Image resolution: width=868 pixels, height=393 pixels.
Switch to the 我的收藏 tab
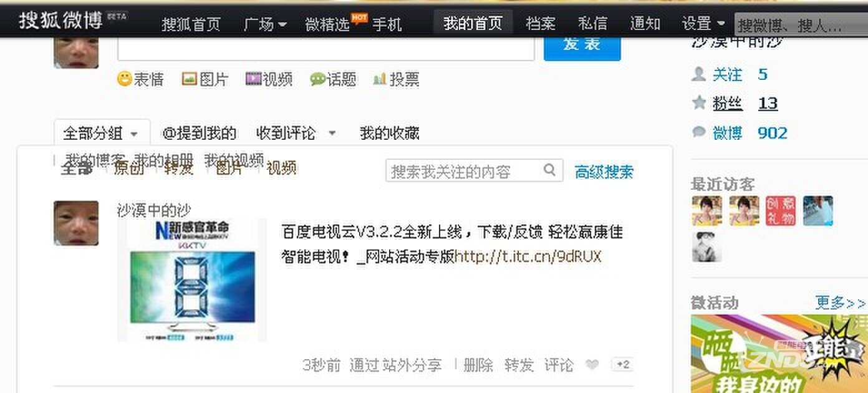pyautogui.click(x=389, y=133)
